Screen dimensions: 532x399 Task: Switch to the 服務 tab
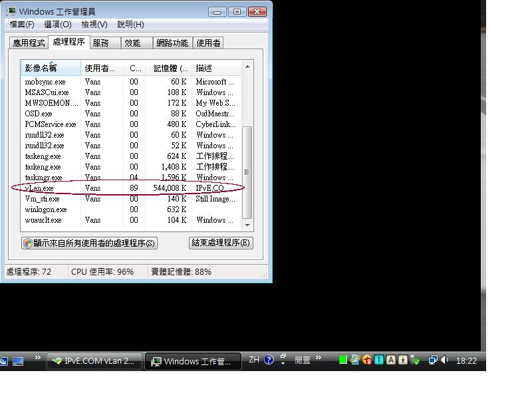105,43
